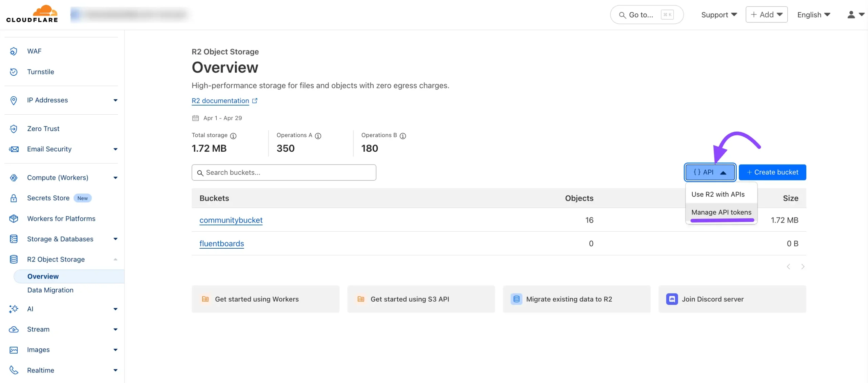
Task: Open Data Migration in sidebar
Action: tap(50, 290)
